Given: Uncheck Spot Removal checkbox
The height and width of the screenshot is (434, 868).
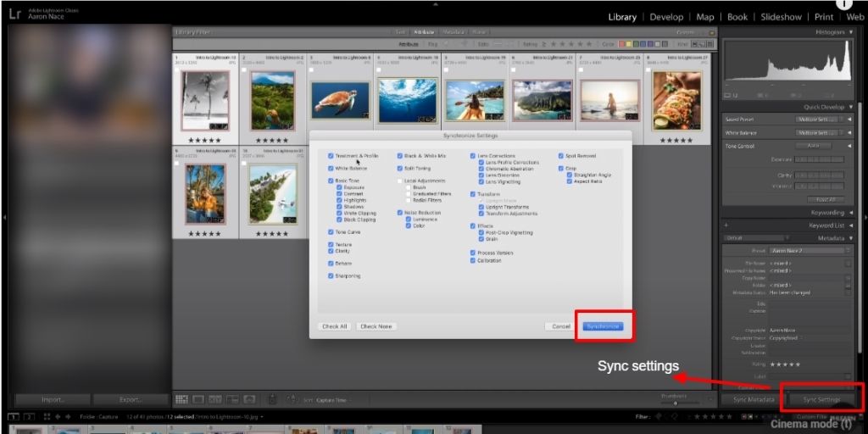Looking at the screenshot, I should 561,156.
